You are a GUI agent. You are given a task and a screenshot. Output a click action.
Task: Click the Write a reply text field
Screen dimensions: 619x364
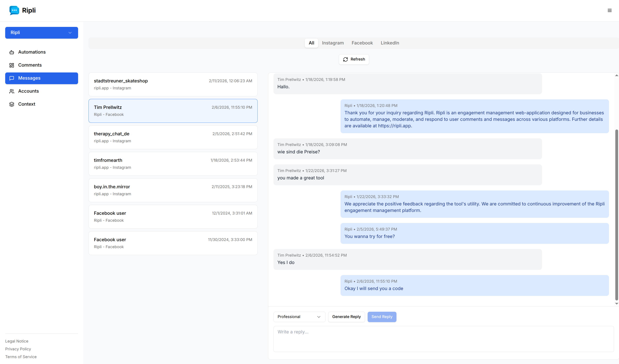point(443,339)
